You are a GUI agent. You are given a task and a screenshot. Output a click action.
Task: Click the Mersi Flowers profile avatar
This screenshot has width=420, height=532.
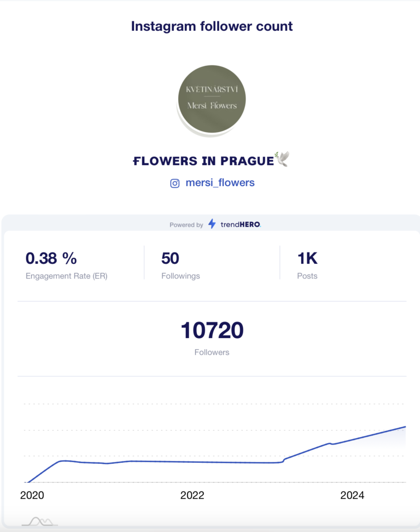pyautogui.click(x=212, y=98)
